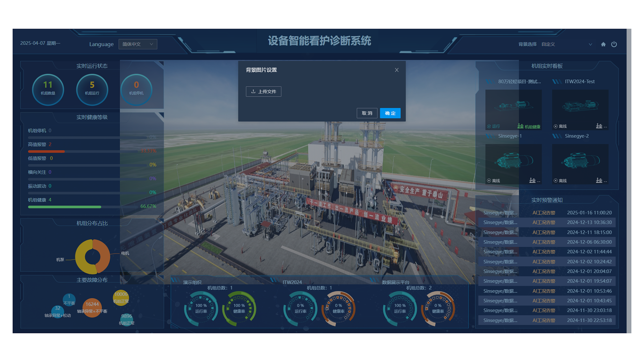Screen dimensions: 644x362
Task: Click ITW2024 0% 运行率 gauge
Action: 301,308
